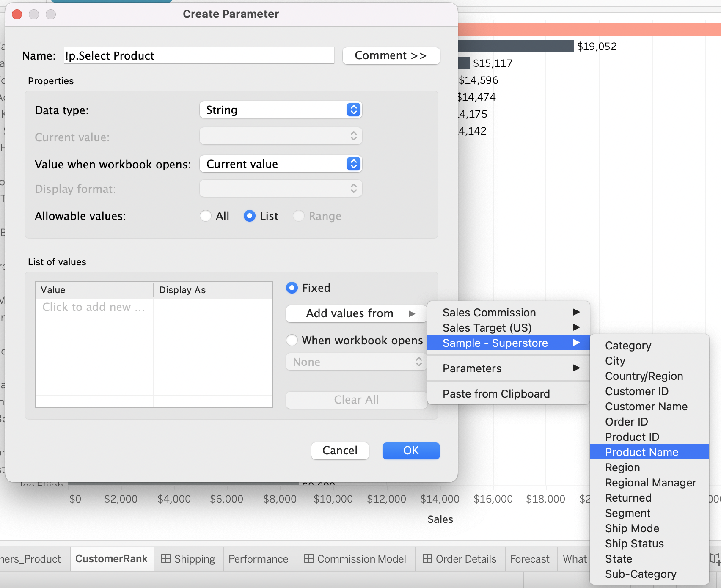The image size is (721, 588).
Task: Click the Comment >> button
Action: pos(391,55)
